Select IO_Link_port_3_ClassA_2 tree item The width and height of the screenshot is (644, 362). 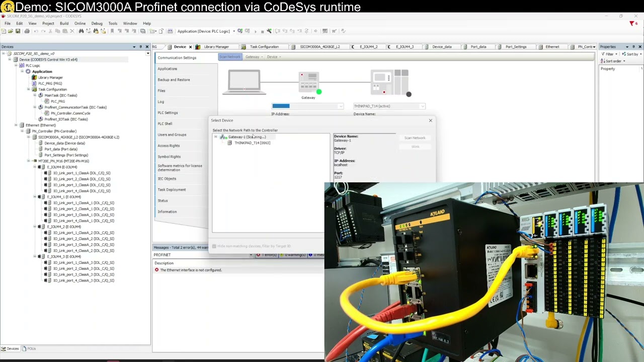click(x=83, y=245)
